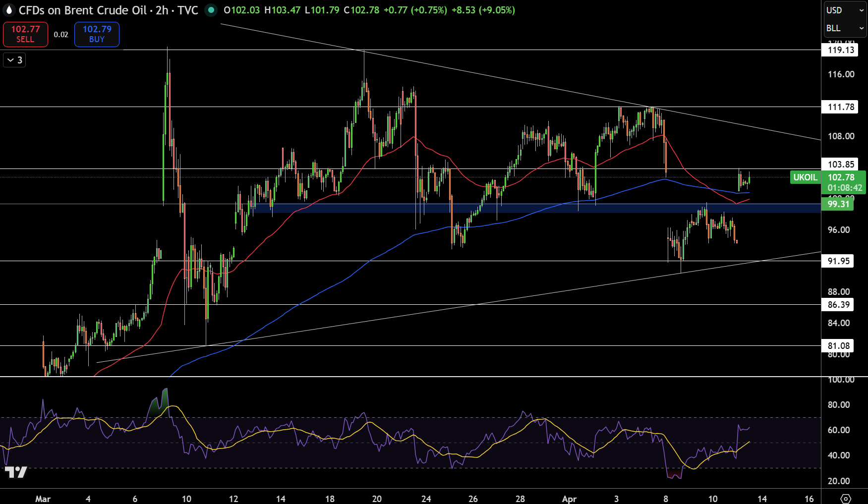Viewport: 868px width, 504px height.
Task: Click the Mar label on time axis
Action: pyautogui.click(x=43, y=499)
